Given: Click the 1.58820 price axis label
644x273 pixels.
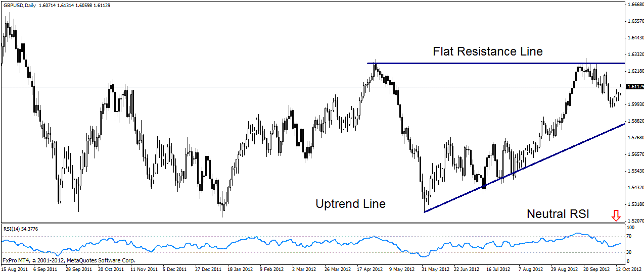Looking at the screenshot, I should tap(635, 121).
